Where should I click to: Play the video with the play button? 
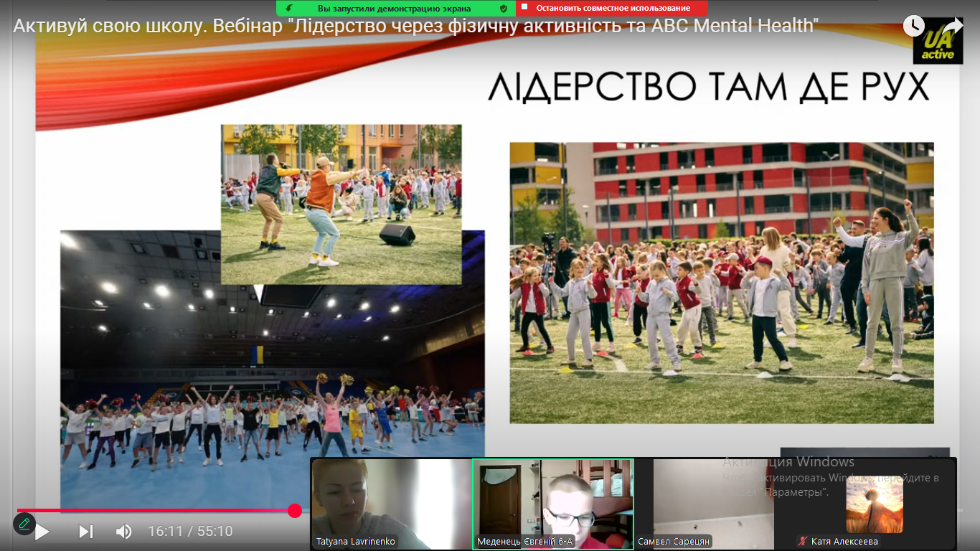42,532
